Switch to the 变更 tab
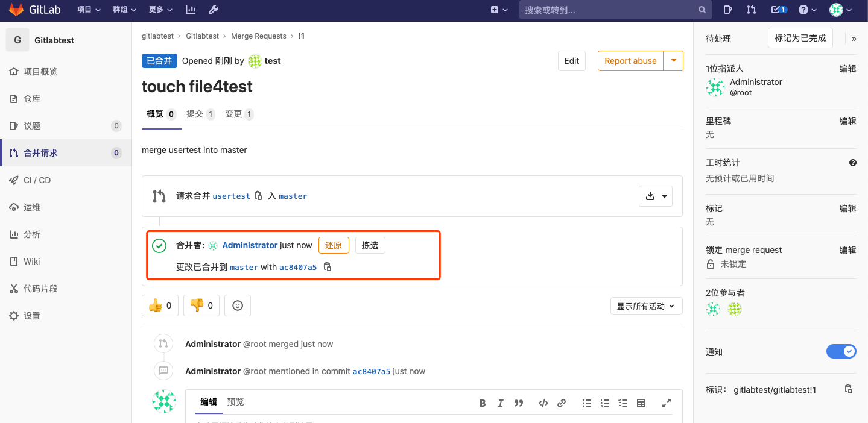Image resolution: width=868 pixels, height=423 pixels. pos(235,113)
